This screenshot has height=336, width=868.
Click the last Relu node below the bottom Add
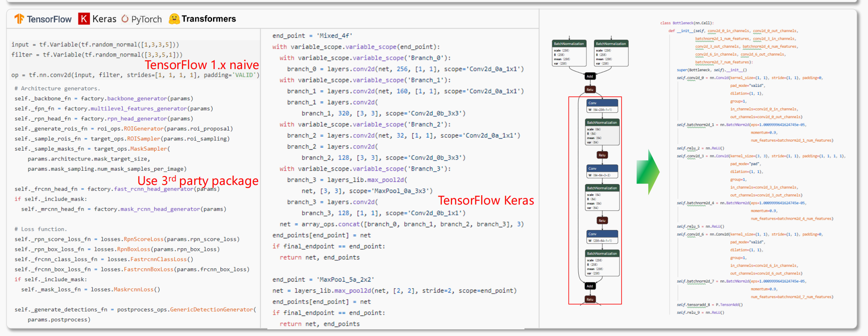pyautogui.click(x=590, y=299)
